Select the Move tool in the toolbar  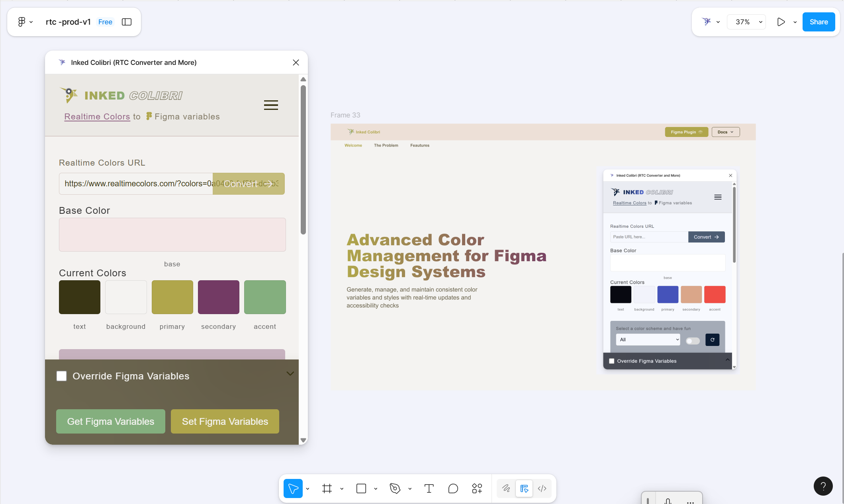click(x=293, y=488)
